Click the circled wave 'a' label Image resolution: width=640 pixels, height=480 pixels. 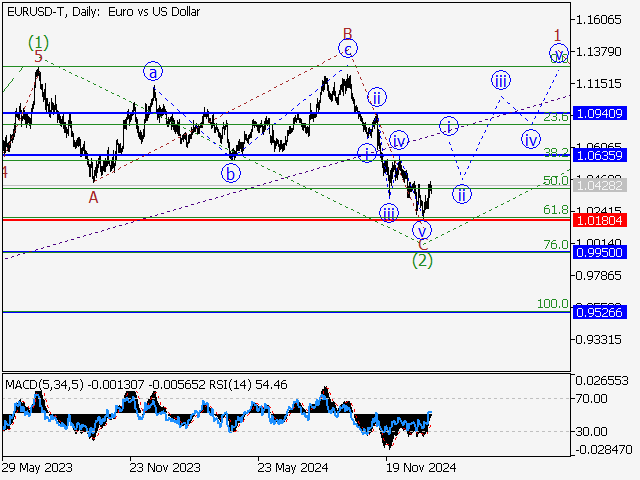tap(153, 72)
